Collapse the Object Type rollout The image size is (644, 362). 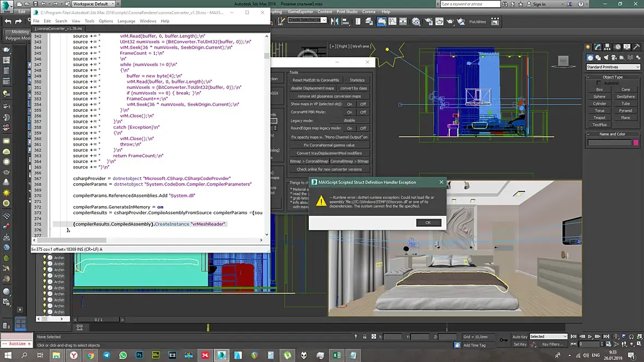[x=612, y=77]
